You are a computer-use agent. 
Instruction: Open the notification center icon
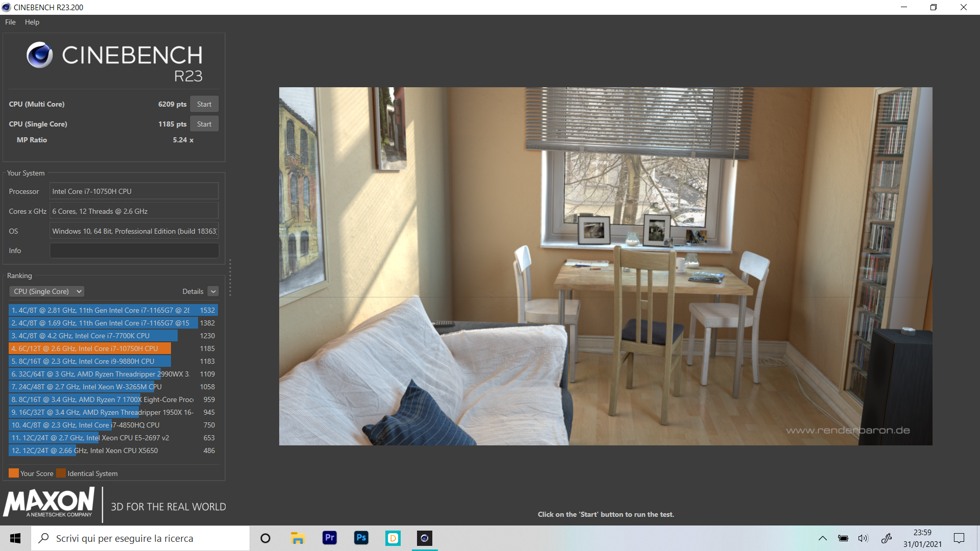[959, 538]
